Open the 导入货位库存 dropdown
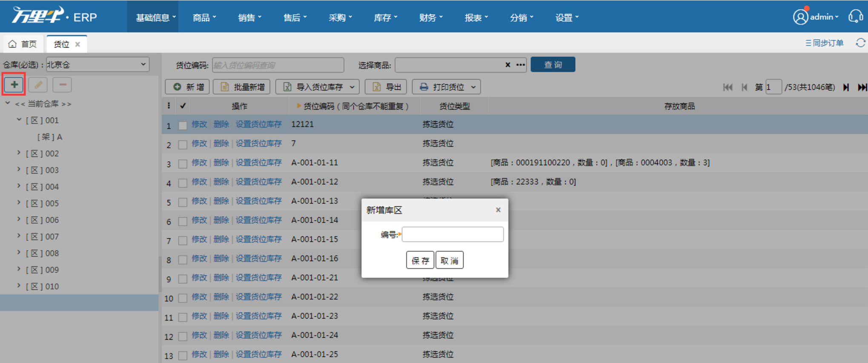This screenshot has height=363, width=868. (317, 87)
